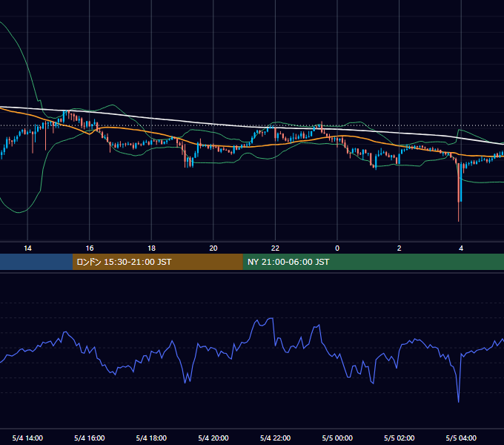Click the '5/4 18:00' label on indicator axis
The height and width of the screenshot is (445, 504).
pyautogui.click(x=151, y=438)
